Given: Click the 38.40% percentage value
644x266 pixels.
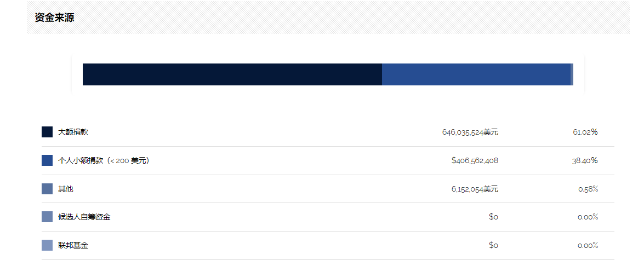Looking at the screenshot, I should click(585, 161).
